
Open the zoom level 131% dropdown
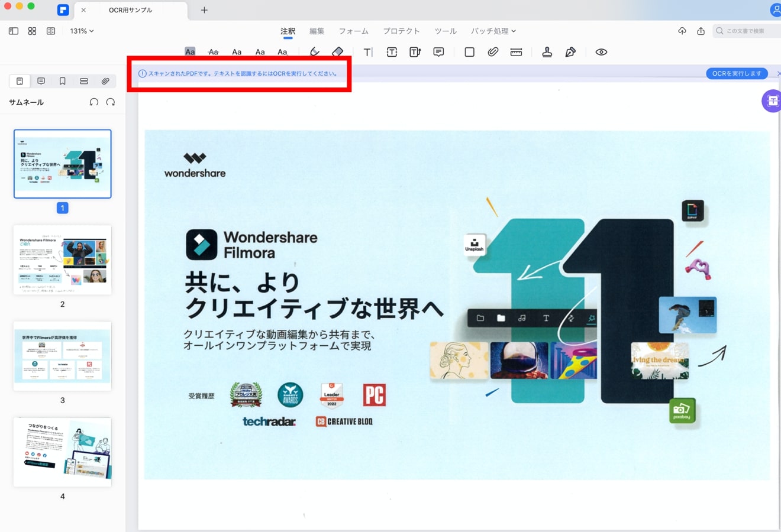pyautogui.click(x=82, y=31)
